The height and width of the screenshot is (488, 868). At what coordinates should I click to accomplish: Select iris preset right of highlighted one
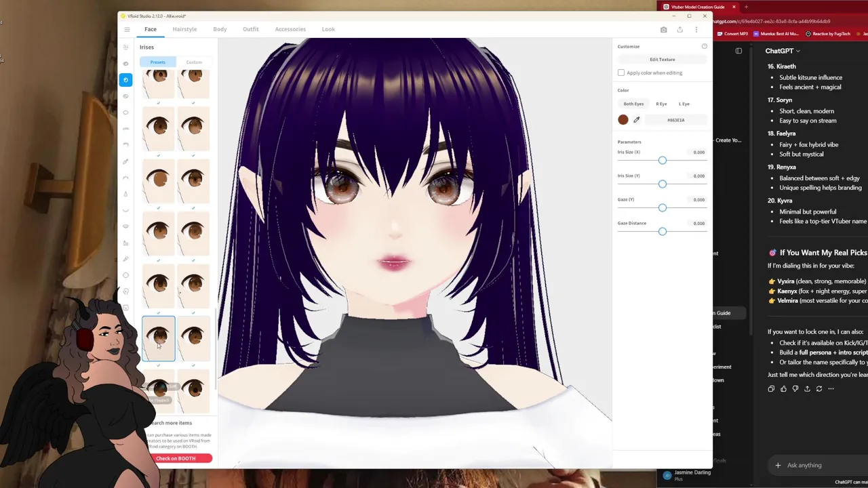coord(193,339)
